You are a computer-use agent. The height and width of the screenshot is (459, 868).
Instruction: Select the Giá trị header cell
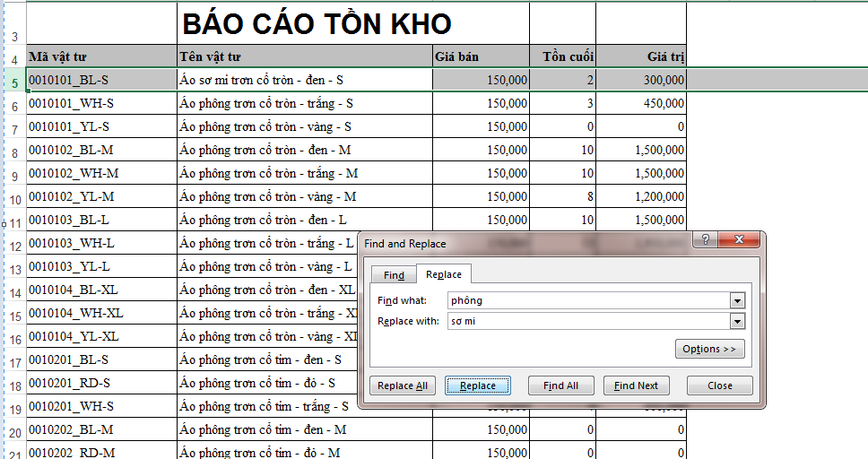click(x=640, y=56)
